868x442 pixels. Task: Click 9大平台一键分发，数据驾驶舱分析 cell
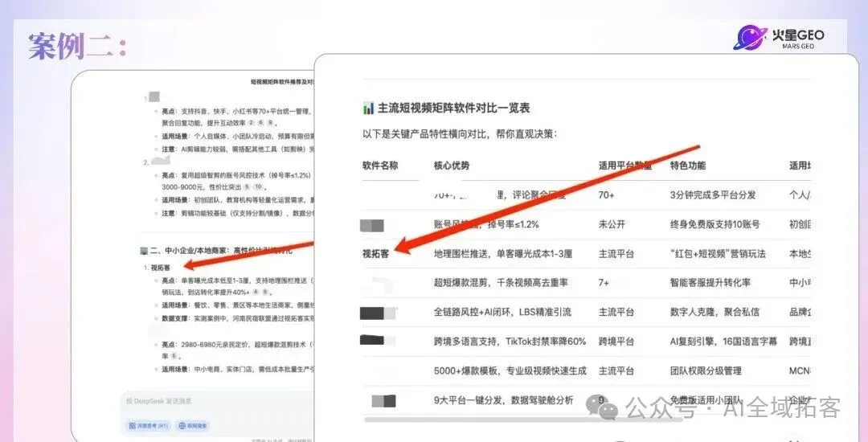point(504,400)
